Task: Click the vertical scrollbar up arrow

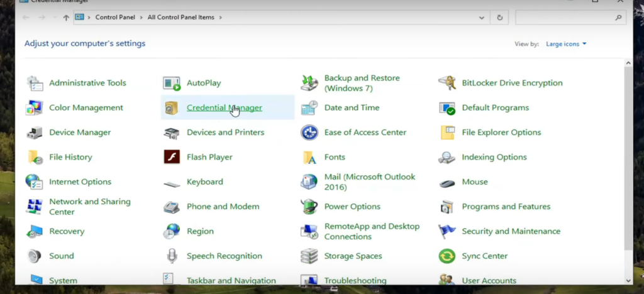Action: 628,63
